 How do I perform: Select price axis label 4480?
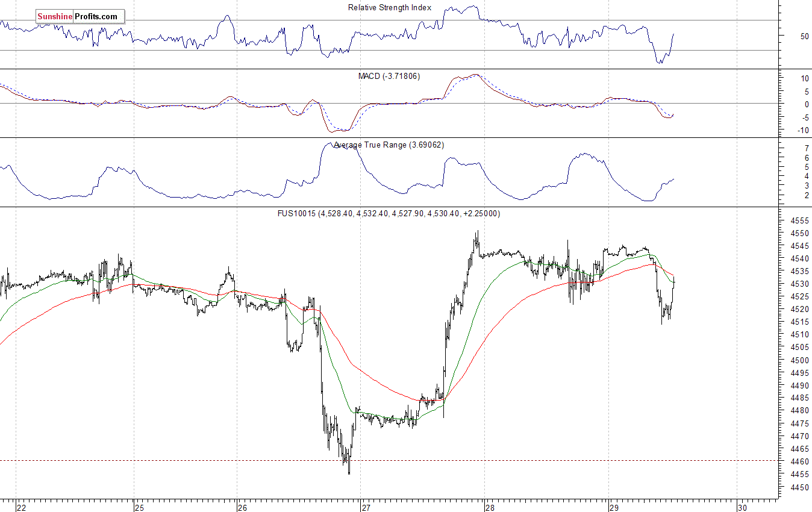point(799,411)
